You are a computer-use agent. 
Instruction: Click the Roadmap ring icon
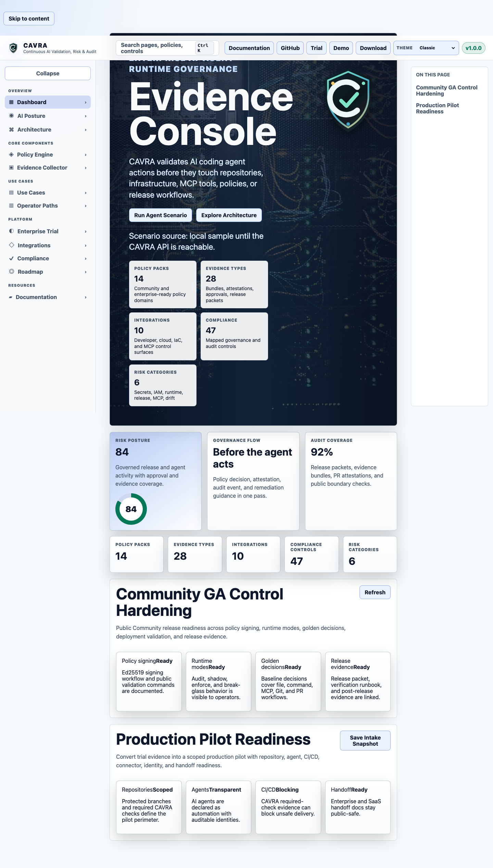coord(12,271)
